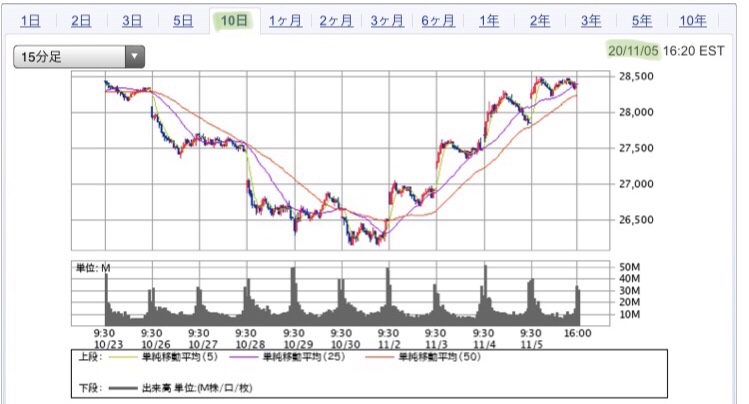
Task: Click the 27,000 price axis label
Action: point(636,184)
